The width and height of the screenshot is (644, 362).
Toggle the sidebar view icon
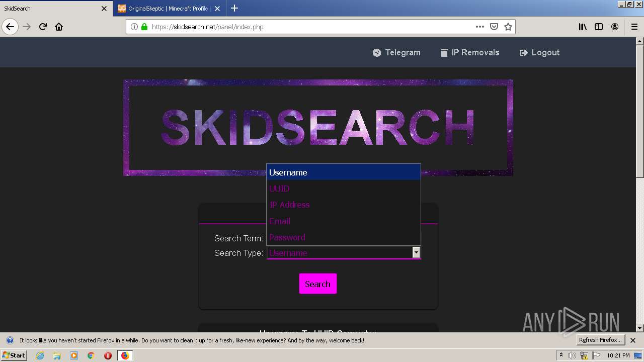coord(599,27)
